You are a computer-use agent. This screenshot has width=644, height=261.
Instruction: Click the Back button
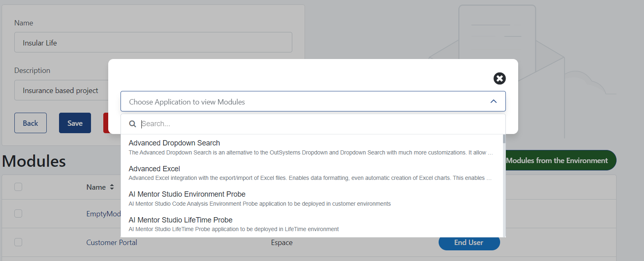30,123
